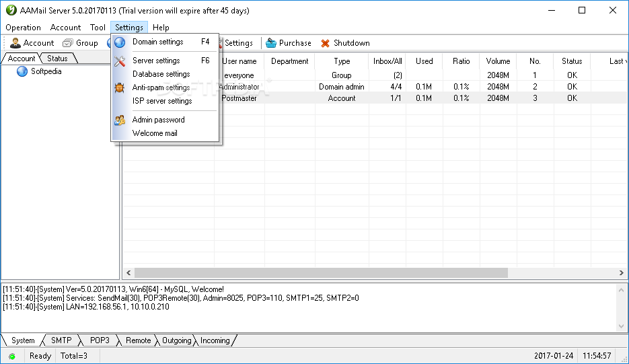Click log pane scroll up arrow

click(x=622, y=290)
